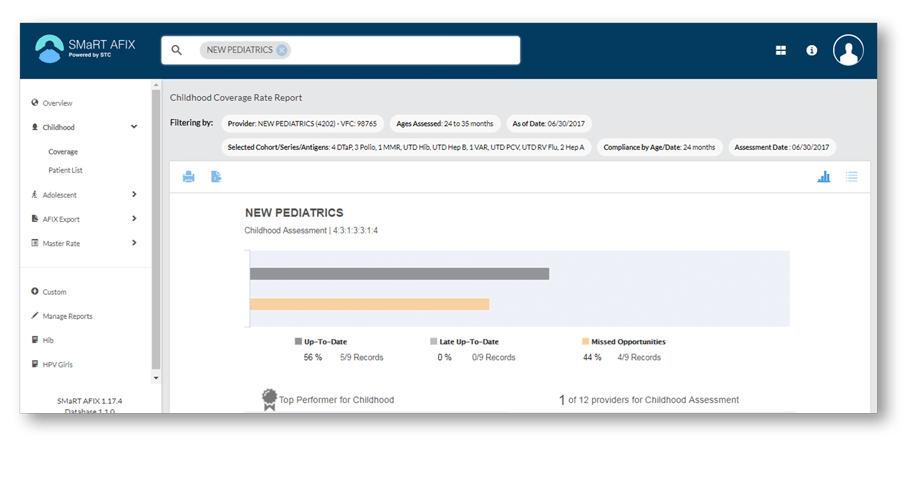Open Overview in the sidebar
This screenshot has width=905, height=500.
[57, 103]
